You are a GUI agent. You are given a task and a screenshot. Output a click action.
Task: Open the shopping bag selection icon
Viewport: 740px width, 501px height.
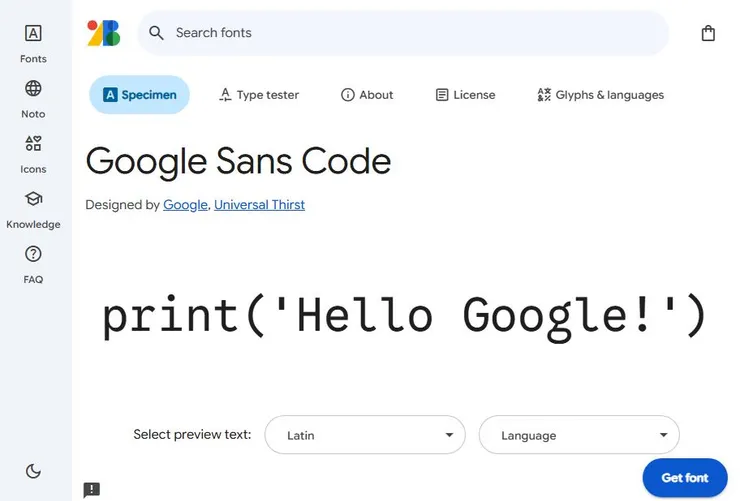(x=708, y=33)
